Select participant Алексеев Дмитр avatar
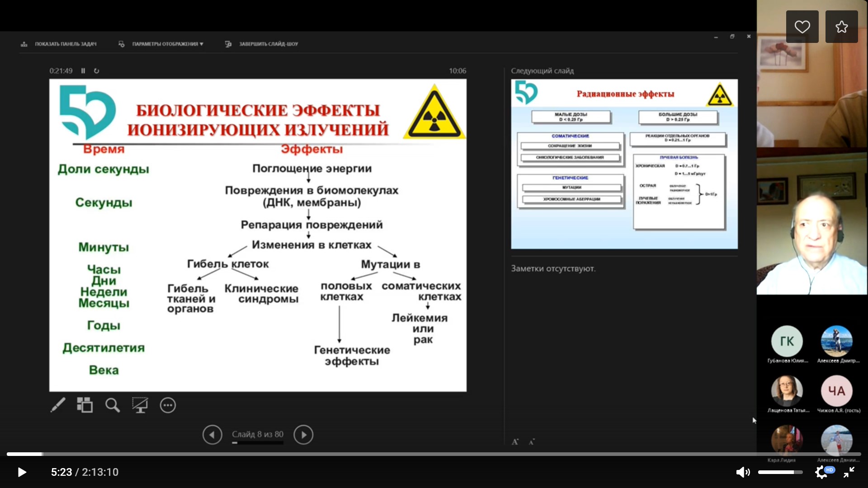868x488 pixels. point(836,341)
